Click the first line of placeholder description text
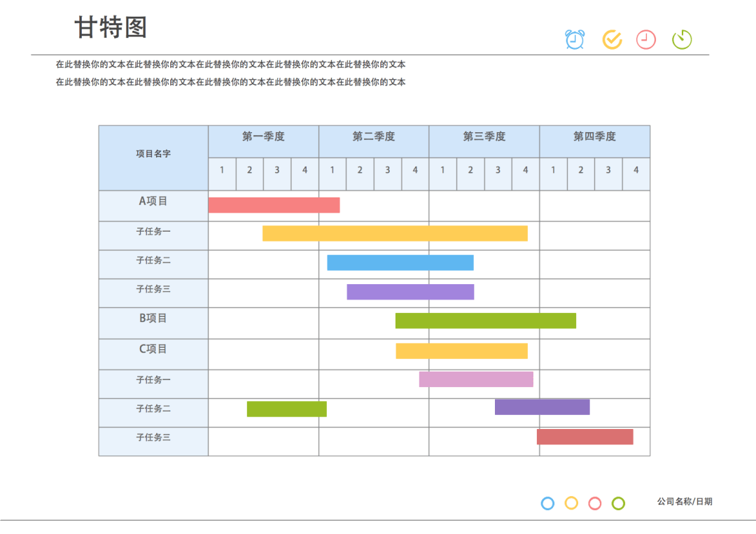This screenshot has width=756, height=534. [230, 64]
